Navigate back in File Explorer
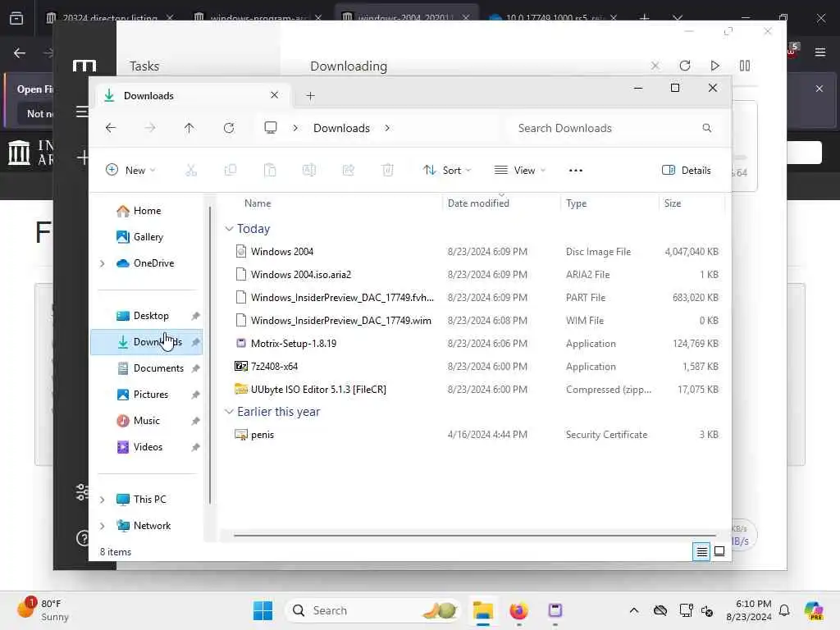840x630 pixels. (111, 128)
